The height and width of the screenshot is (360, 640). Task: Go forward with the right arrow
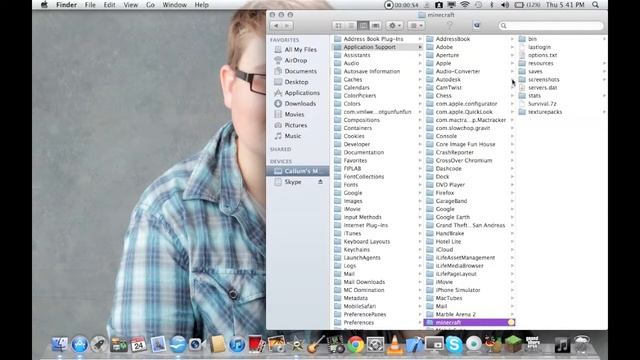coord(287,26)
